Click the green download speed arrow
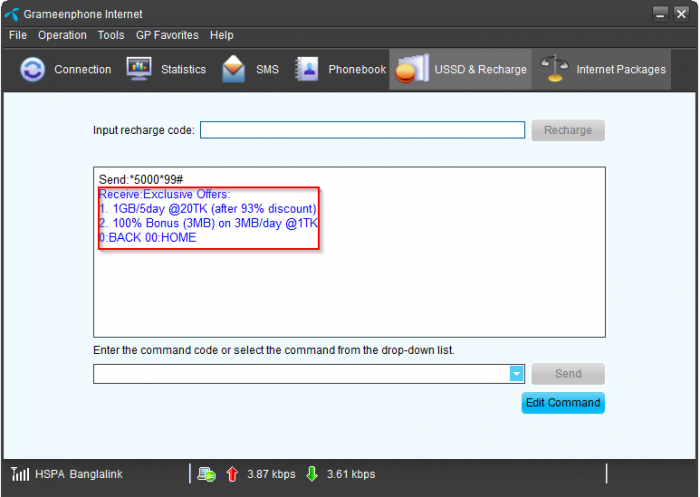This screenshot has width=700, height=497. (312, 474)
